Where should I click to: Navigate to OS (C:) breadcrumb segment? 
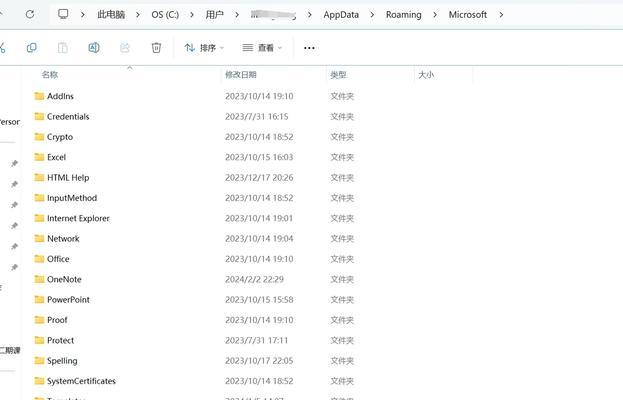165,15
